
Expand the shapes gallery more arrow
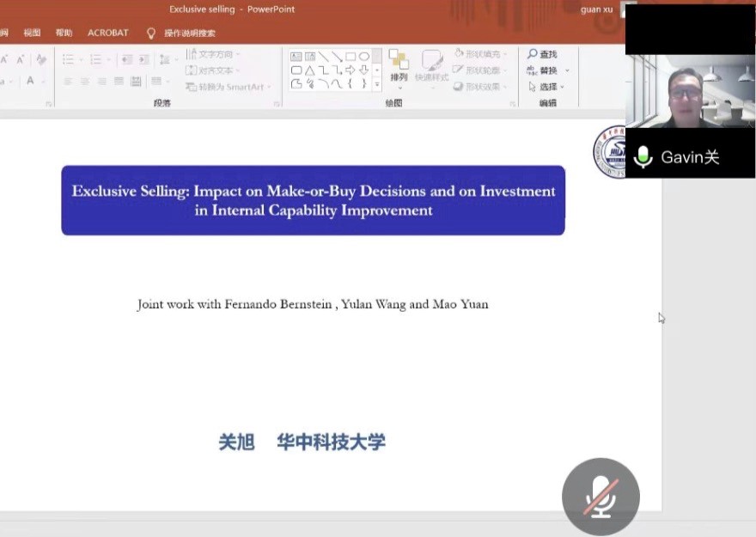tap(376, 84)
